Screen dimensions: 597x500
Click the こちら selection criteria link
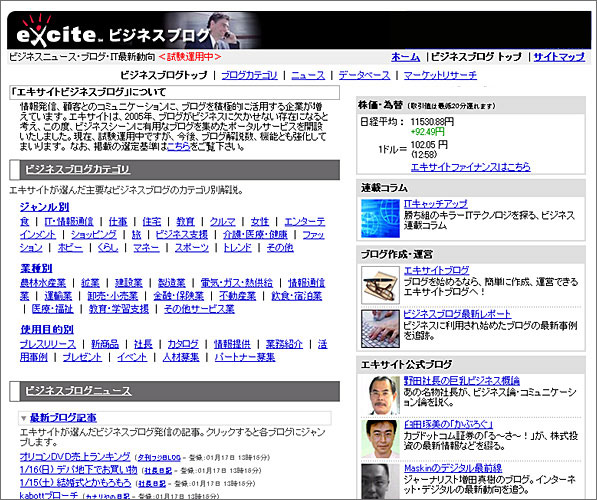[x=179, y=147]
